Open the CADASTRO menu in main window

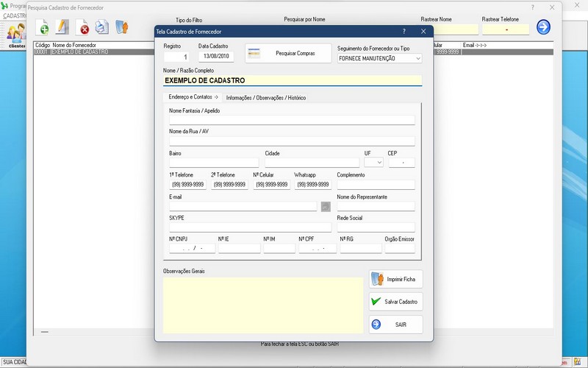tap(14, 16)
